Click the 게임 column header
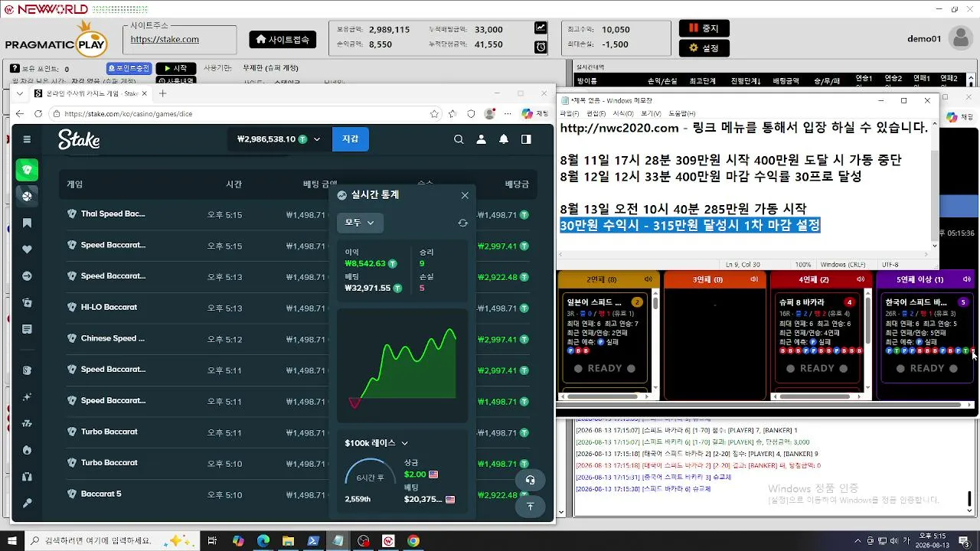The height and width of the screenshot is (551, 980). point(75,184)
